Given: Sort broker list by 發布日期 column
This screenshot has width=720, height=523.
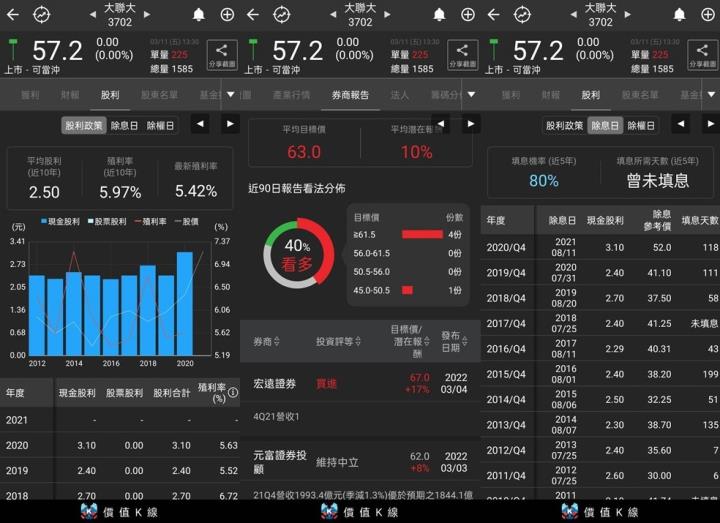Looking at the screenshot, I should 454,342.
